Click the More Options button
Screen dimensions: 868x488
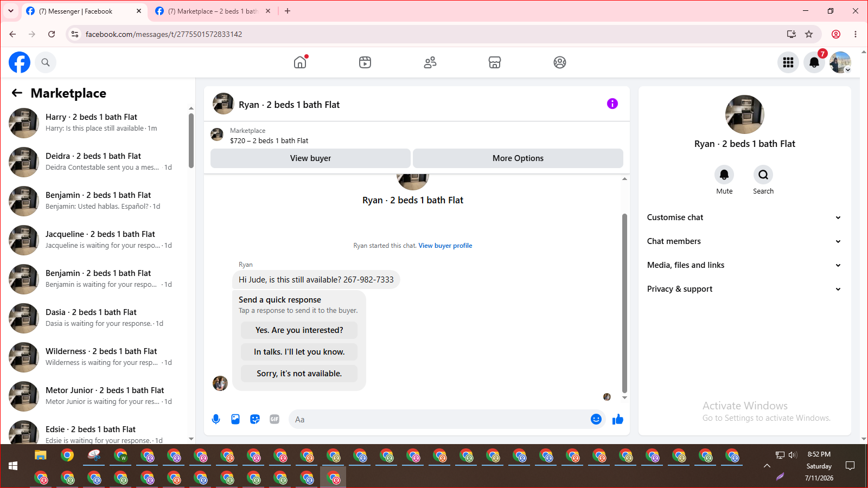[x=518, y=158]
